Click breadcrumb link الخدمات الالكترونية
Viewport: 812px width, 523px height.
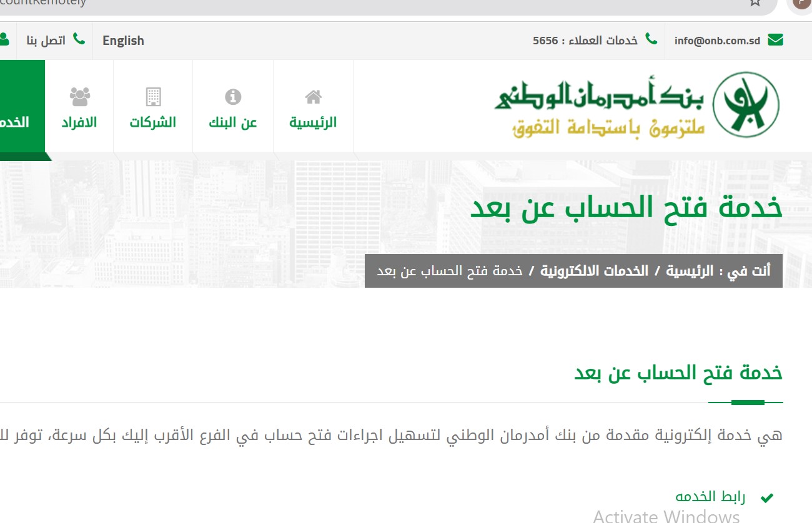pos(594,271)
